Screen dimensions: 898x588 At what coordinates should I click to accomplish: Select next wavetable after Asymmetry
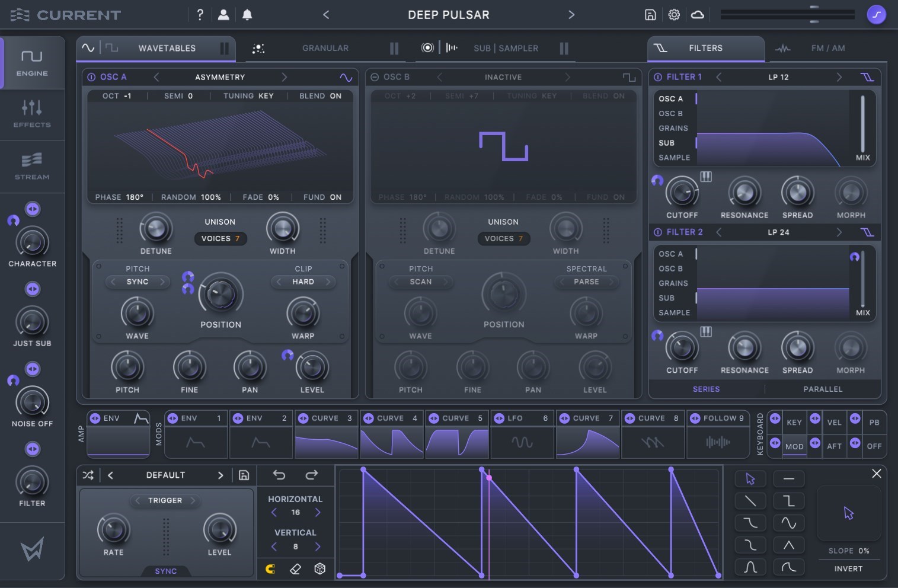tap(284, 77)
